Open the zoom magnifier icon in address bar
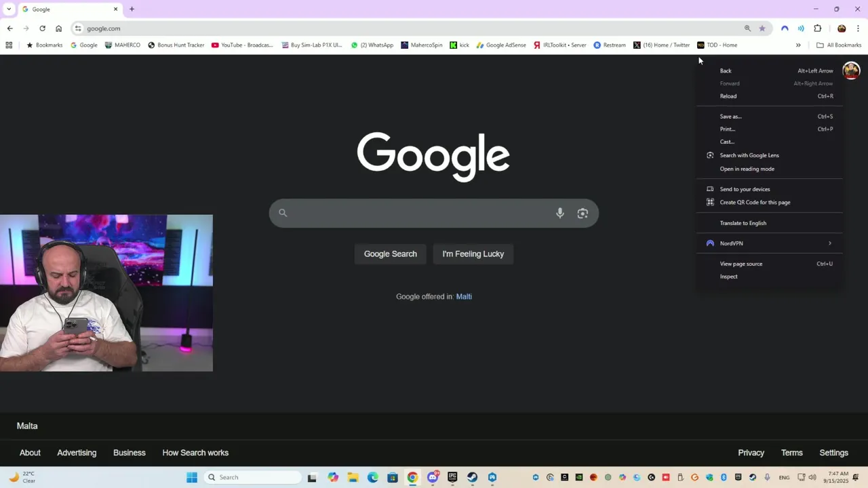 [x=747, y=28]
